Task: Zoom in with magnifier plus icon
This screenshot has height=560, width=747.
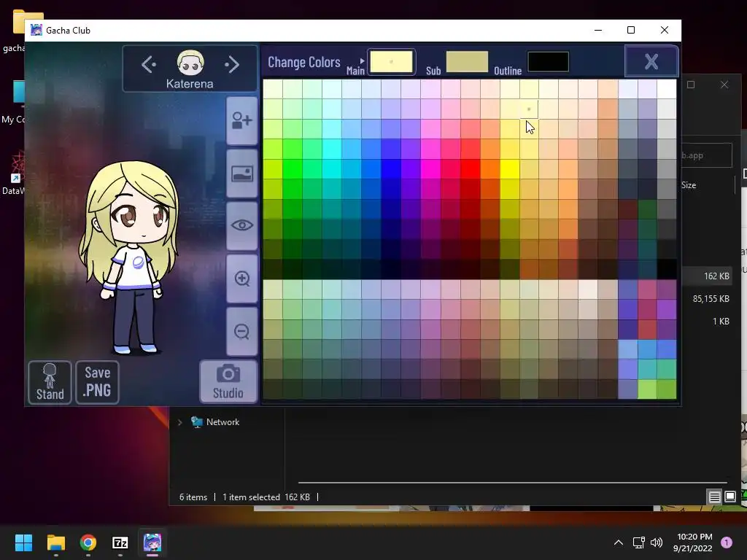Action: pos(242,279)
